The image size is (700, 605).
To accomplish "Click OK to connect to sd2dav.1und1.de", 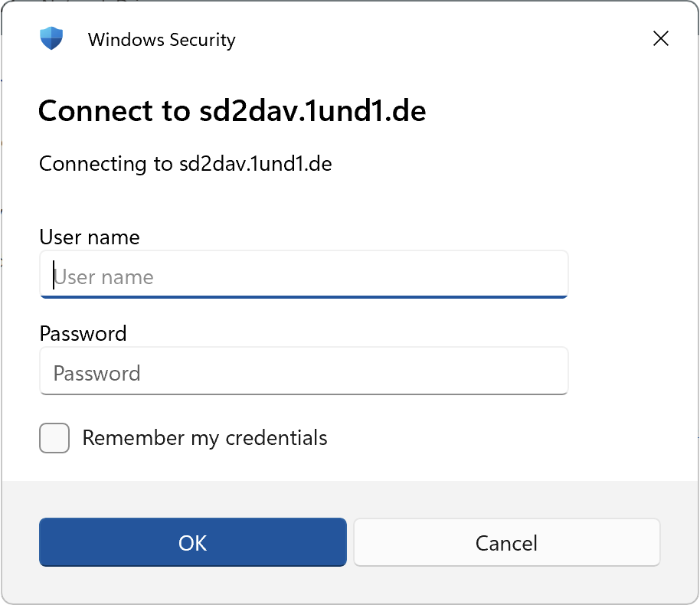I will click(x=192, y=542).
